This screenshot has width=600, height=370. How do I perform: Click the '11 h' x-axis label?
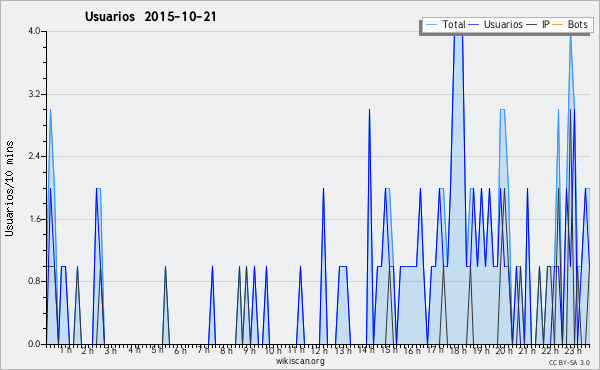point(296,350)
